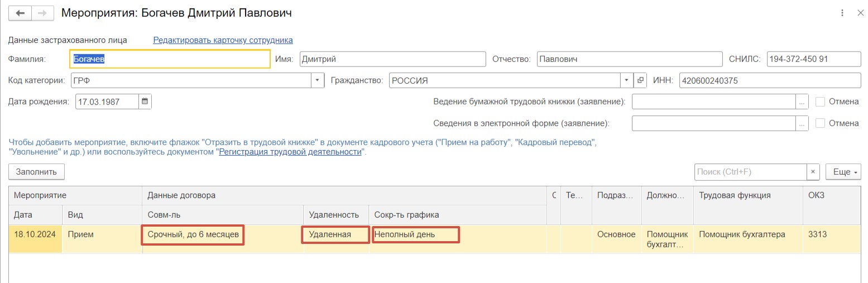Click the Заполнить button

coord(37,172)
